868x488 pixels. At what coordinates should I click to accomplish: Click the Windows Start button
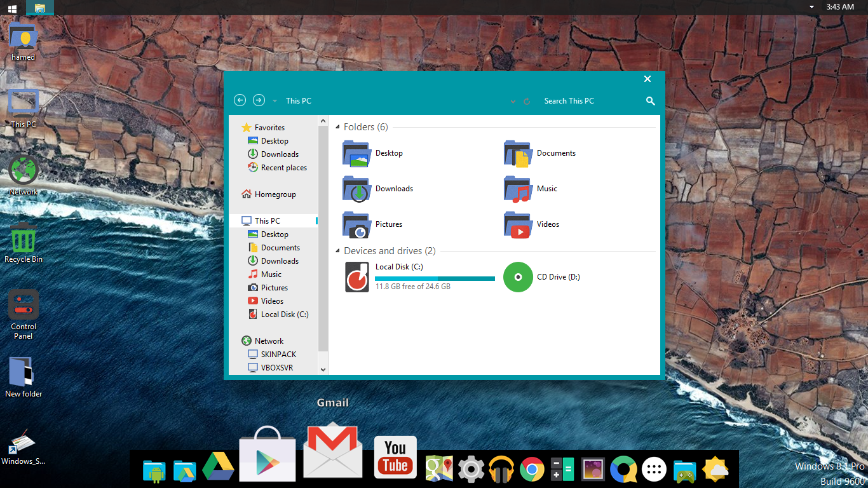(x=12, y=8)
